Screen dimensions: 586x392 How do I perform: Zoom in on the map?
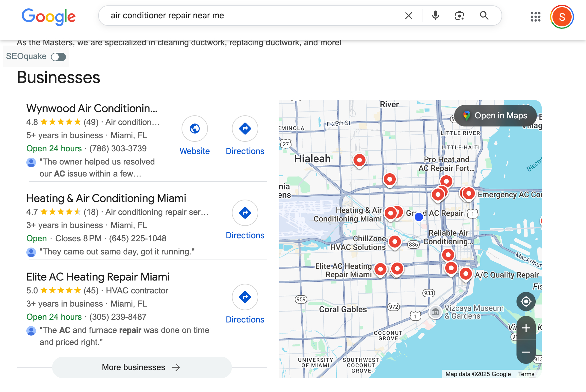coord(526,328)
